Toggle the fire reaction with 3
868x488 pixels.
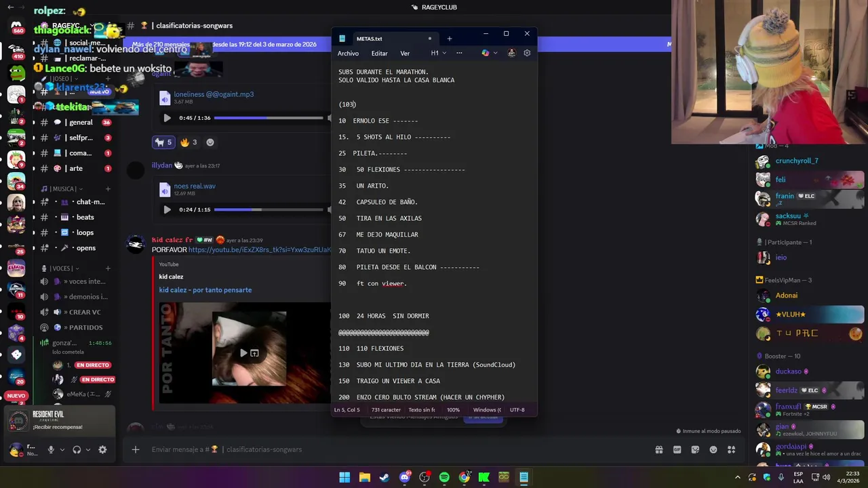189,142
